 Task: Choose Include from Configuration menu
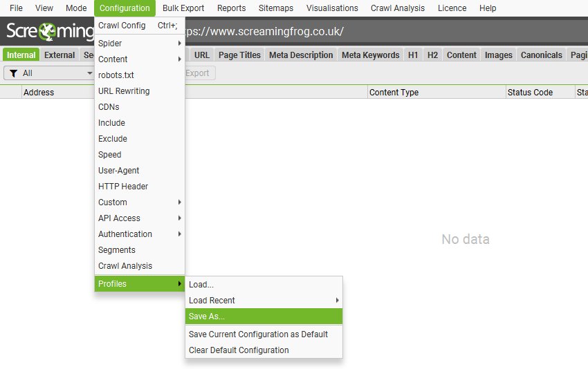point(140,123)
